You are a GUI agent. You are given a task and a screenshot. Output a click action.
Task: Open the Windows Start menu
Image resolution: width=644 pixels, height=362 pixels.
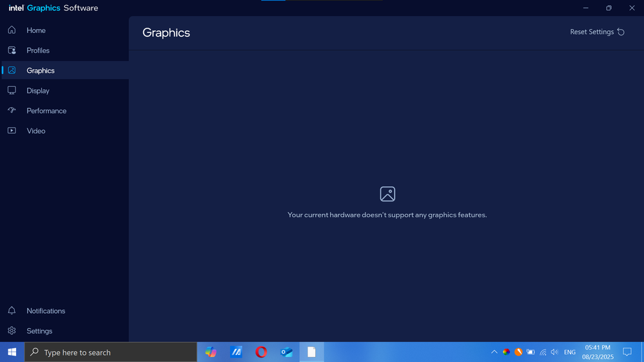point(12,352)
